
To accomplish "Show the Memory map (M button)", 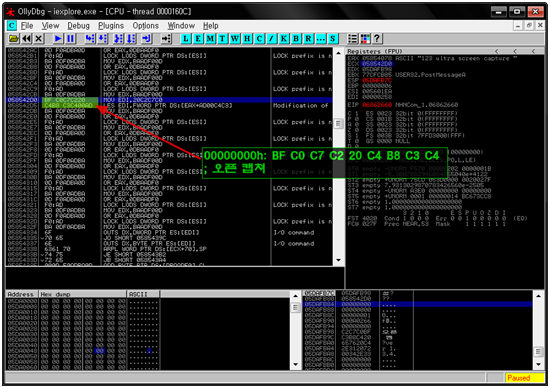I will coord(210,39).
